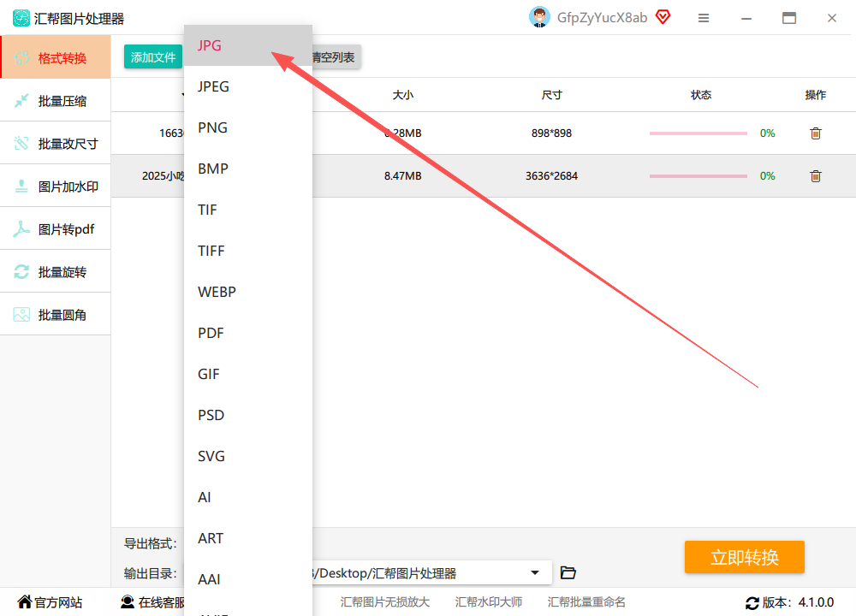Select the highlighted JPG format option
This screenshot has height=616, width=856.
(x=248, y=45)
